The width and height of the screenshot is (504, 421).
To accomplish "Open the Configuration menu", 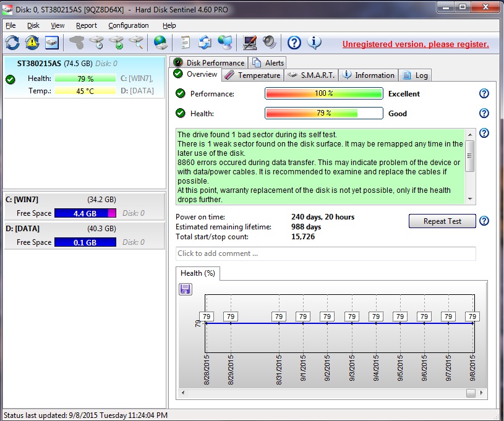I will coord(128,25).
